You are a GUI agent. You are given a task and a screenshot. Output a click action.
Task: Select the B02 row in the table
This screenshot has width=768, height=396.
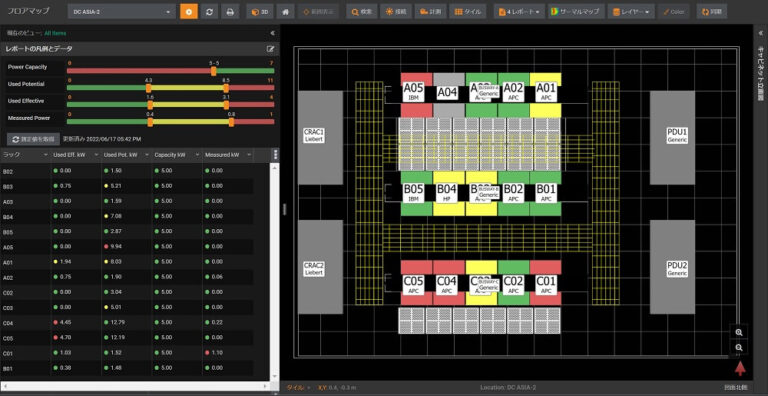tap(126, 171)
